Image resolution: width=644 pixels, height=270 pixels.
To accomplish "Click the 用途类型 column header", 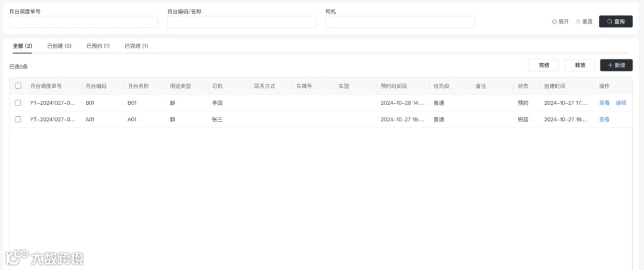I will tap(180, 86).
